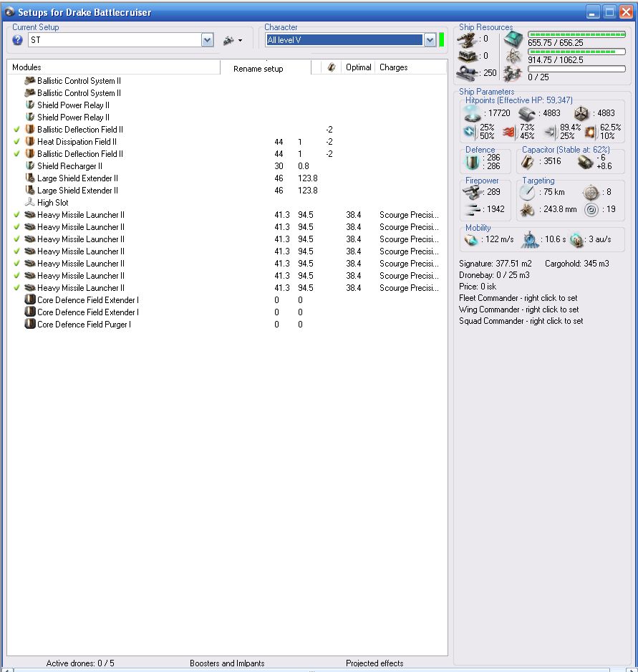Click Squad Commander right click to set
638x672 pixels.
click(x=521, y=321)
